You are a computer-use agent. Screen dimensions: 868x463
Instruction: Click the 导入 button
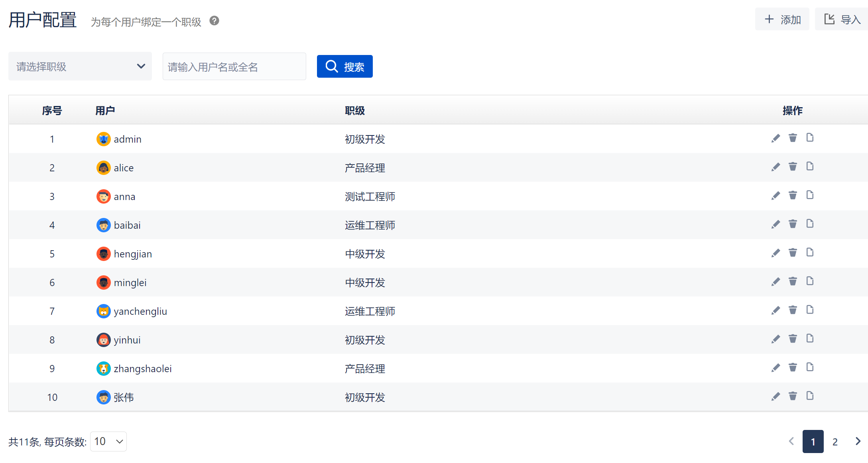pos(842,19)
